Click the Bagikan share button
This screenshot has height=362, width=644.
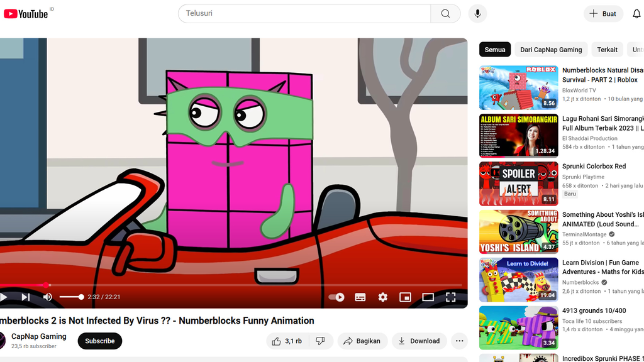click(362, 341)
